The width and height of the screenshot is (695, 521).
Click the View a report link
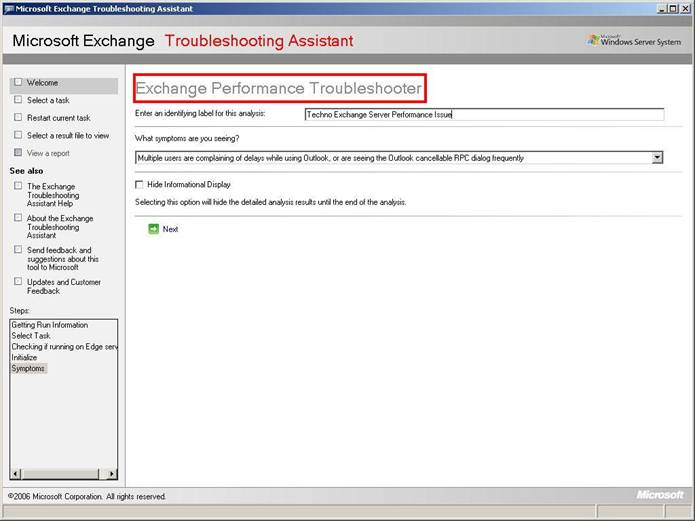[48, 153]
